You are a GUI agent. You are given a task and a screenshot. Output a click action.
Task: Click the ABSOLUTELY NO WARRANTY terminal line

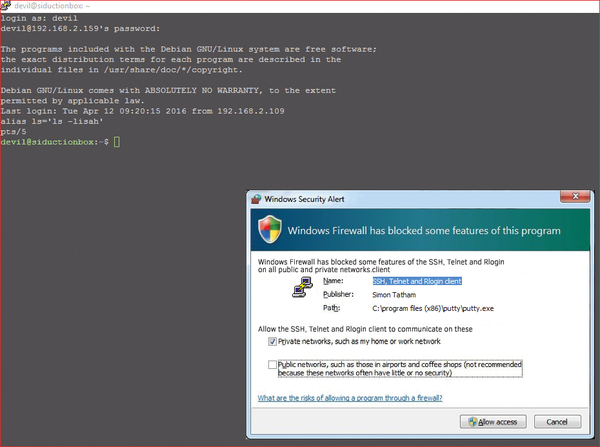coord(168,90)
